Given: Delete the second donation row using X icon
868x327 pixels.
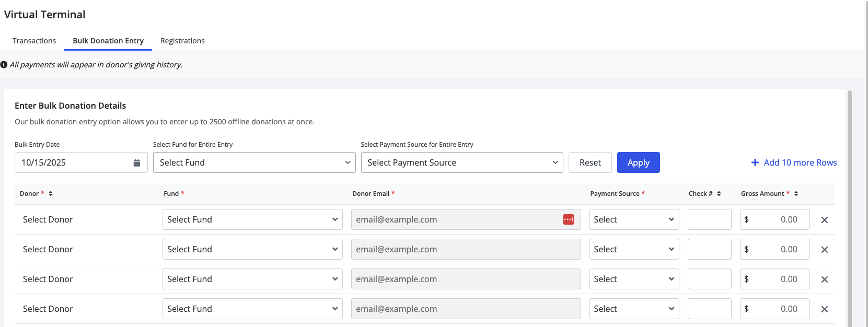Looking at the screenshot, I should [824, 250].
